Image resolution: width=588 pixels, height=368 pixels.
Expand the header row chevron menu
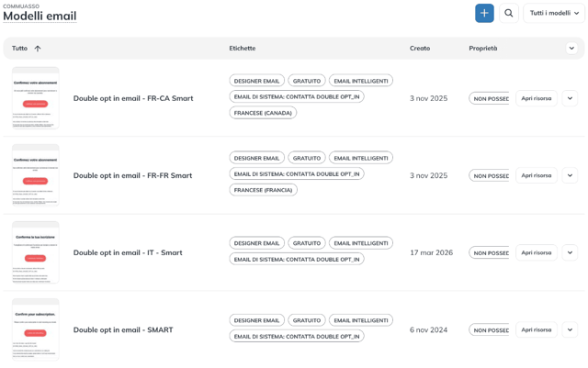571,48
